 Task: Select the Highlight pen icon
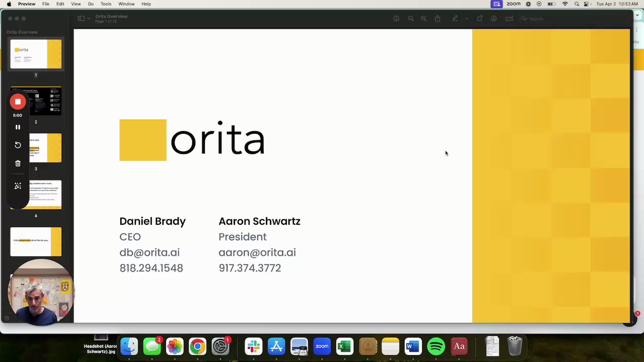455,19
